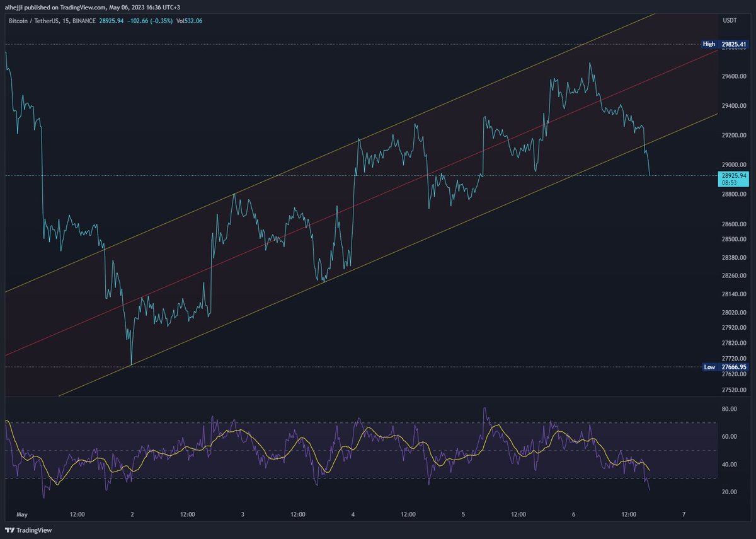Click the 28020.00 price axis label
756x539 pixels.
point(734,313)
